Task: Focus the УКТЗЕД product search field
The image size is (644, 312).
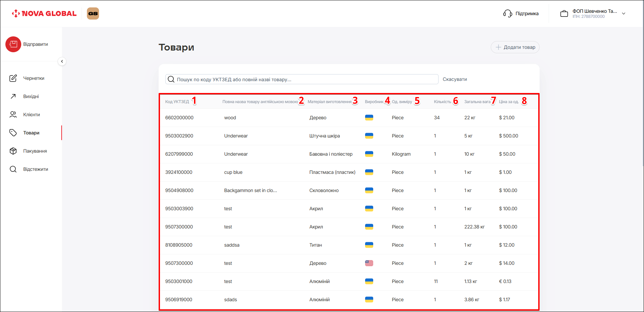Action: coord(303,79)
